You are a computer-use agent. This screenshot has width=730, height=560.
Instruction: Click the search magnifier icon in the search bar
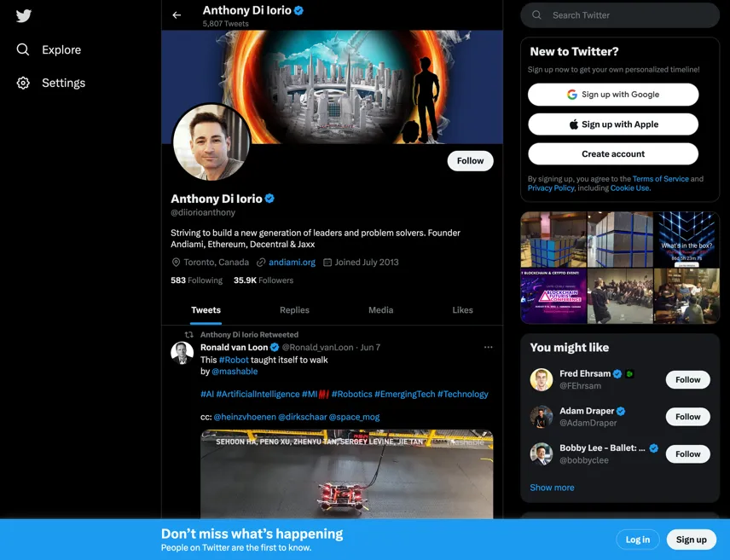[x=536, y=15]
